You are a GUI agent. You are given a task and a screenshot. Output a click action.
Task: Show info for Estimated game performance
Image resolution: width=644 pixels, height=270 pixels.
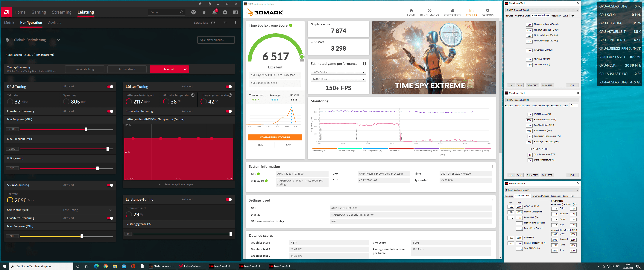[364, 64]
